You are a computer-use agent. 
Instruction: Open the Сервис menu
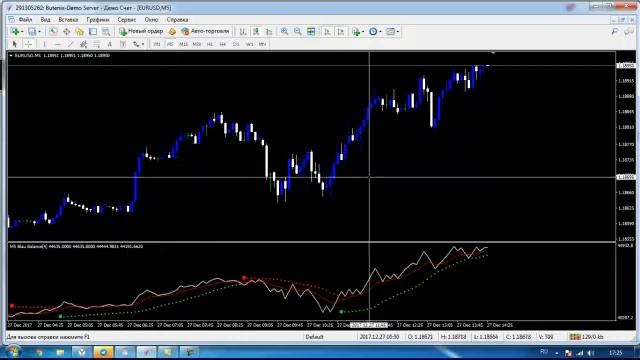click(127, 19)
